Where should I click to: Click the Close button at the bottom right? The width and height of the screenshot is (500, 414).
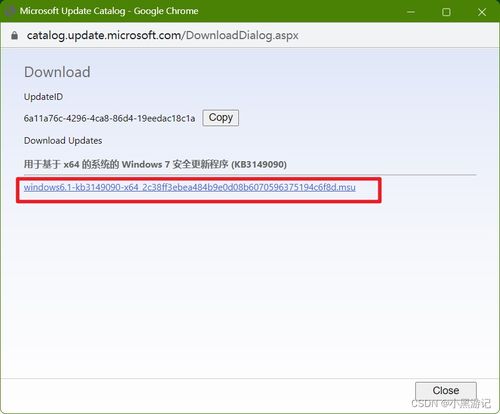tap(446, 390)
